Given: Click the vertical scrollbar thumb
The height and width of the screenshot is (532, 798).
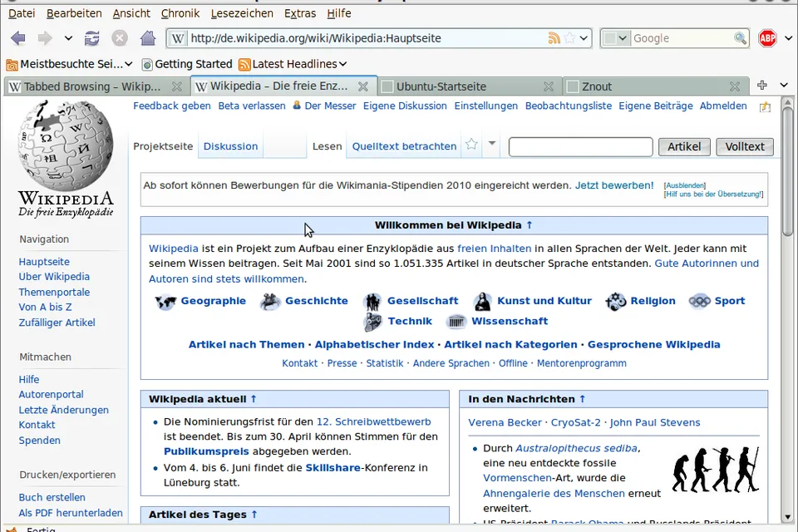Looking at the screenshot, I should [x=788, y=171].
